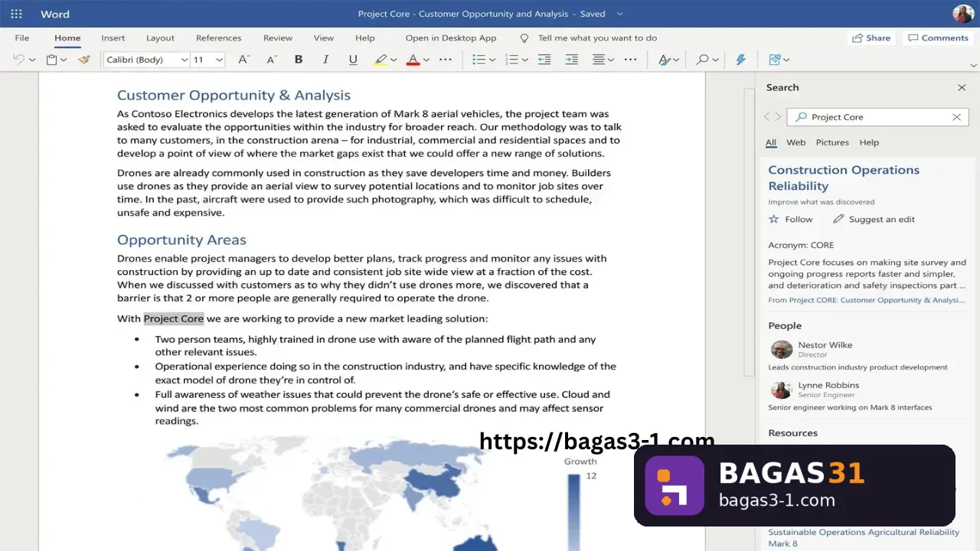Click the user profile avatar
The height and width of the screenshot is (551, 980).
(963, 14)
